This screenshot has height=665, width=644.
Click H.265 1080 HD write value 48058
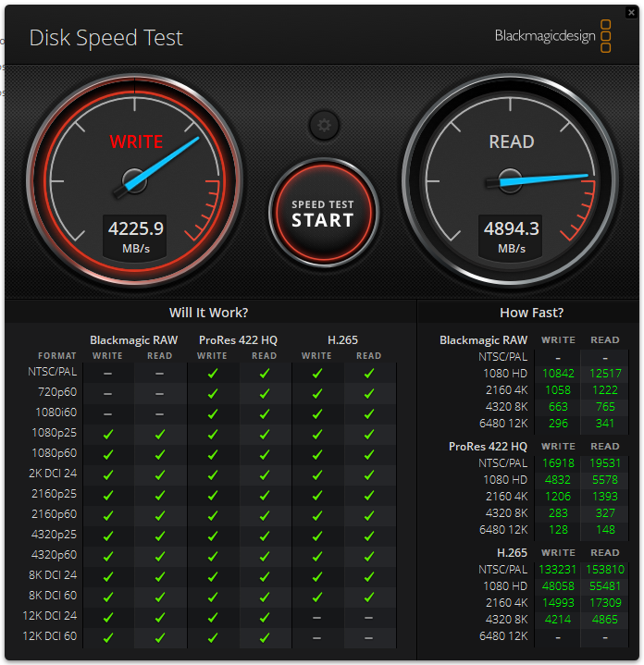[x=558, y=586]
